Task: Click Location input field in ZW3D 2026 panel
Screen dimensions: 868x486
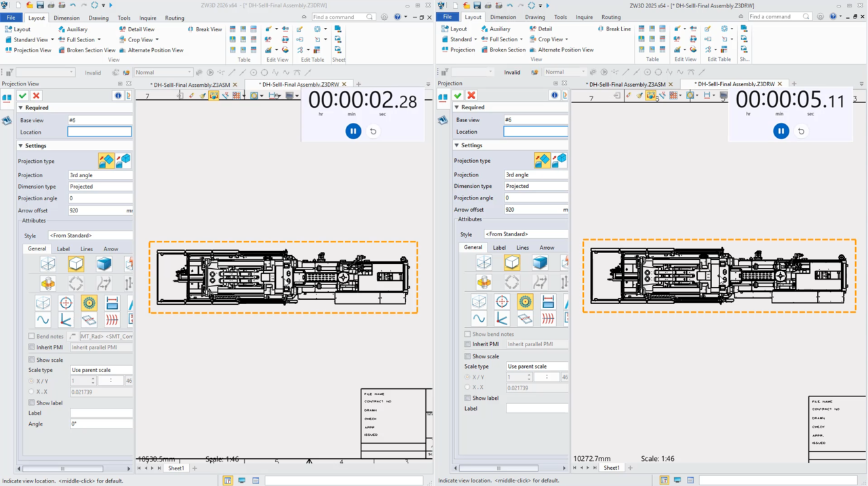Action: [x=99, y=132]
